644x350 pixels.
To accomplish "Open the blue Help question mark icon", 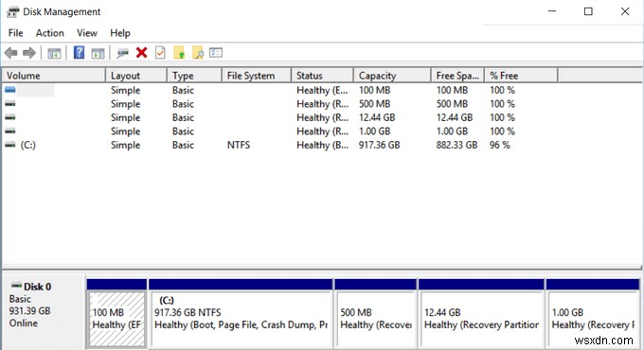I will pos(79,53).
